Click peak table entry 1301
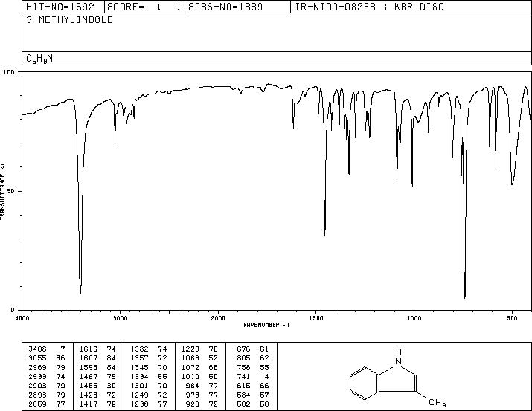 [139, 386]
